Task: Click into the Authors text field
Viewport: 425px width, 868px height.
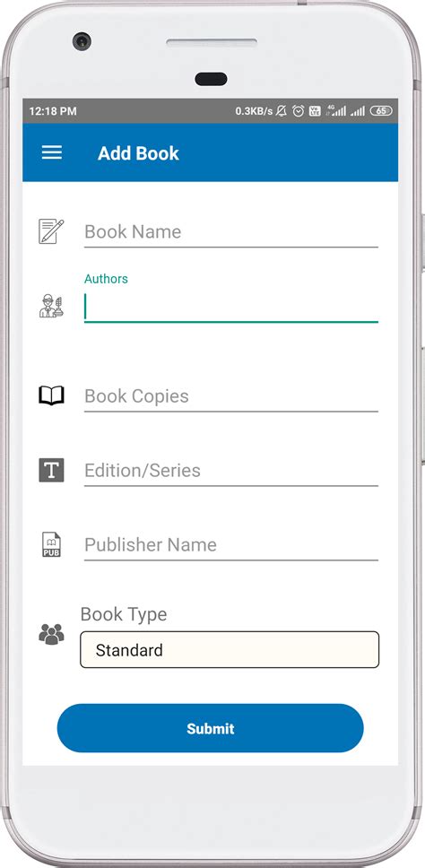Action: [231, 307]
